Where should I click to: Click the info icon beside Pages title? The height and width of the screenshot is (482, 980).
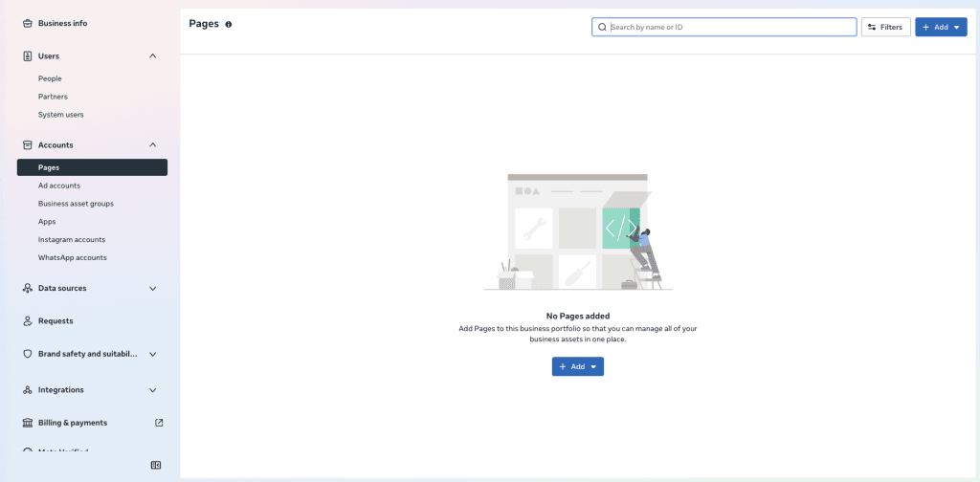[229, 24]
